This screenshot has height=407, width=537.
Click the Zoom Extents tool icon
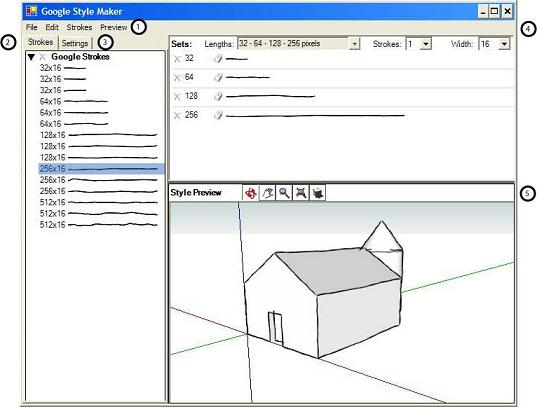(301, 193)
